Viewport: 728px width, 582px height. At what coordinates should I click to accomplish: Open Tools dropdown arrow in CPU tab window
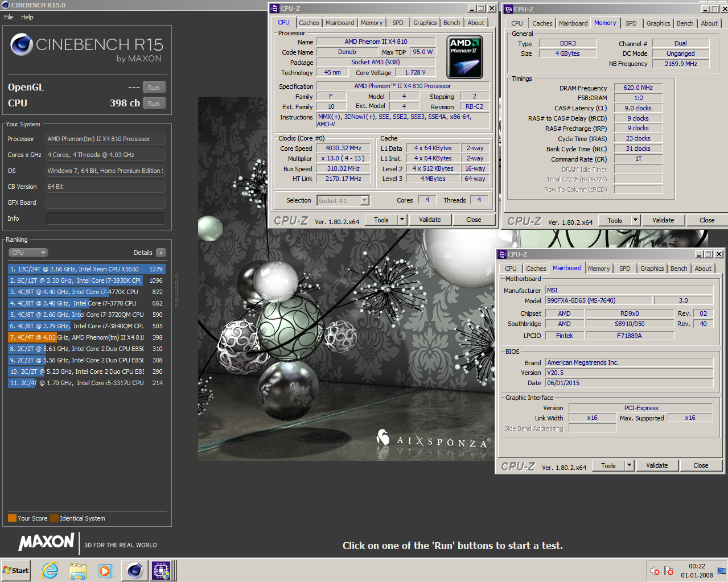402,220
